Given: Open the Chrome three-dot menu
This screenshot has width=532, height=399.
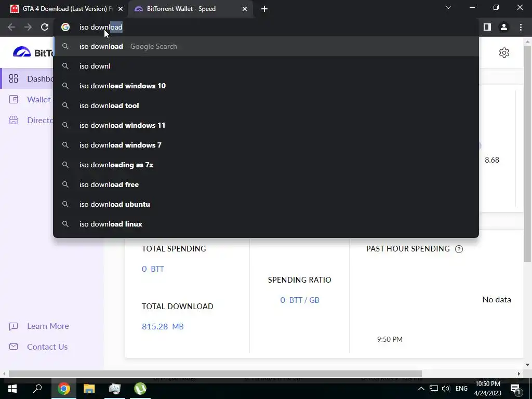Looking at the screenshot, I should [x=521, y=27].
